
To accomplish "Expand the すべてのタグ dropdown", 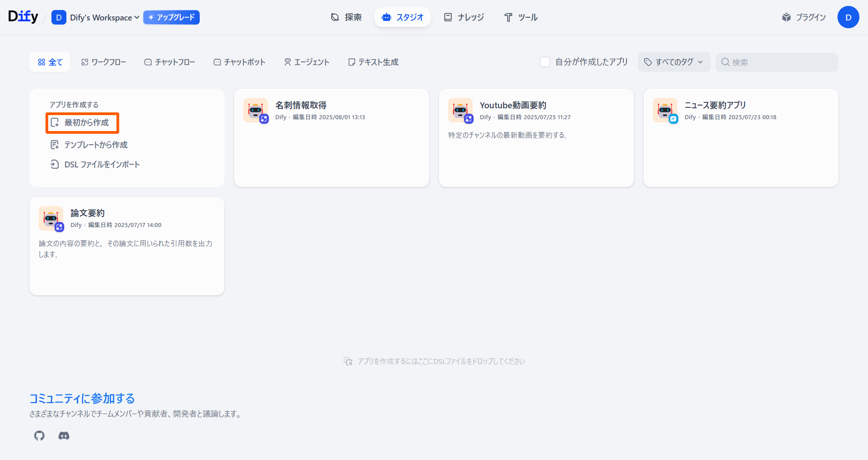I will point(674,62).
